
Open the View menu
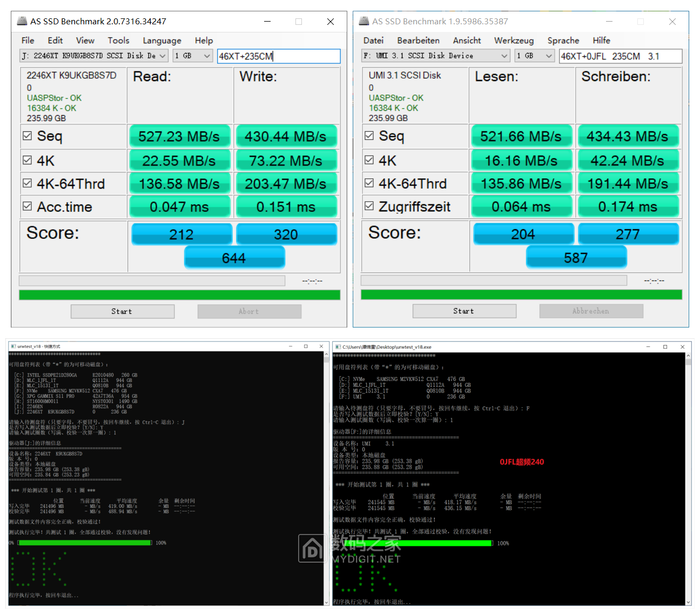click(85, 40)
